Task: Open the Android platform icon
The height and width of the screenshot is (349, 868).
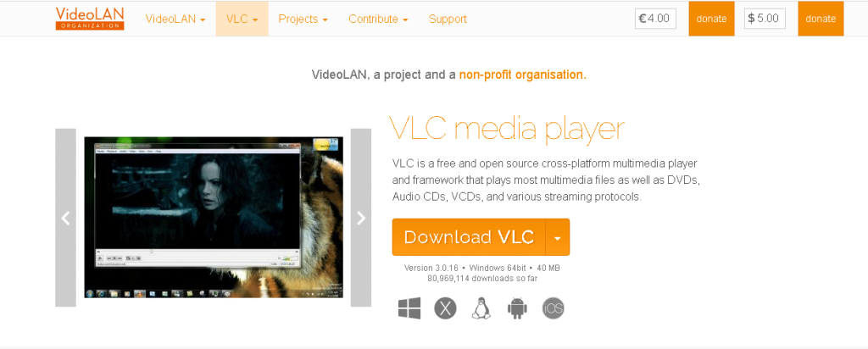Action: click(x=517, y=308)
